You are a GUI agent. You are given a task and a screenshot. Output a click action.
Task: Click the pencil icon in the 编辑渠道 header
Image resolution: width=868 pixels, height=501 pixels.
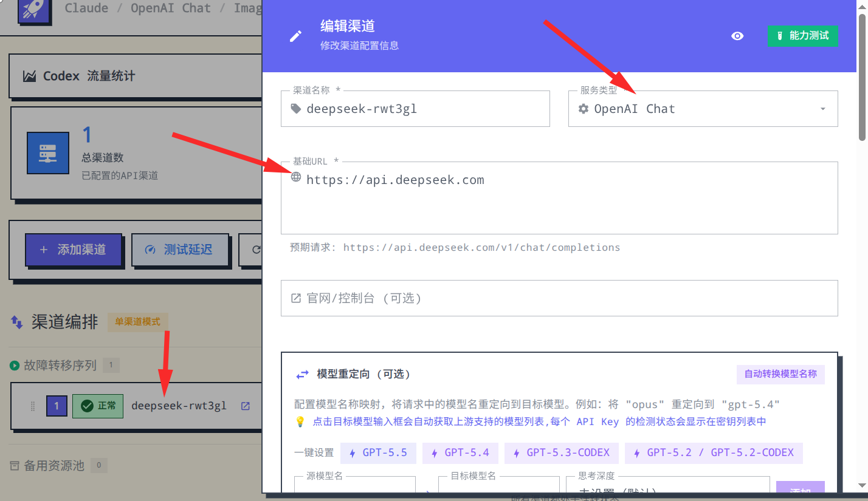(296, 36)
